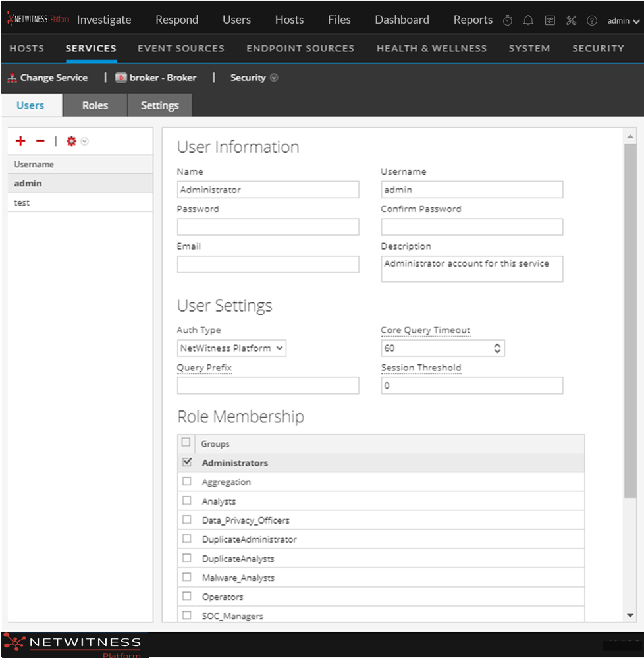
Task: Open the Auth Type dropdown
Action: click(x=232, y=348)
